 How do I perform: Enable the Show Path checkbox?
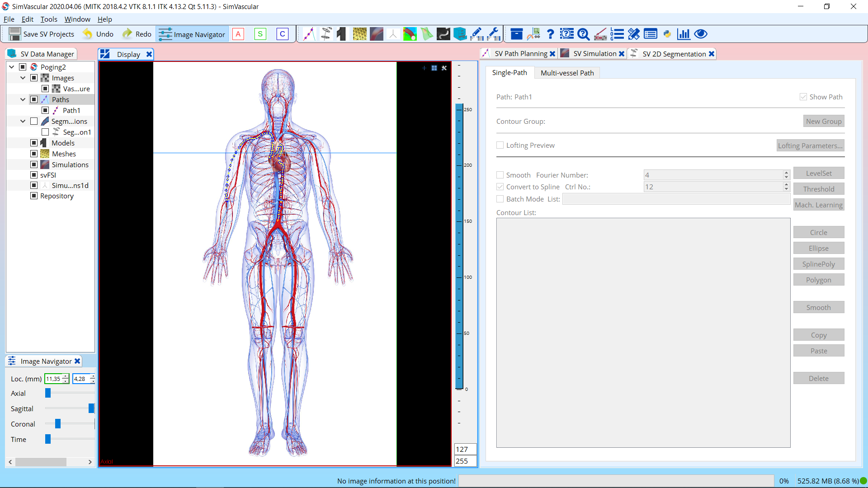point(803,97)
